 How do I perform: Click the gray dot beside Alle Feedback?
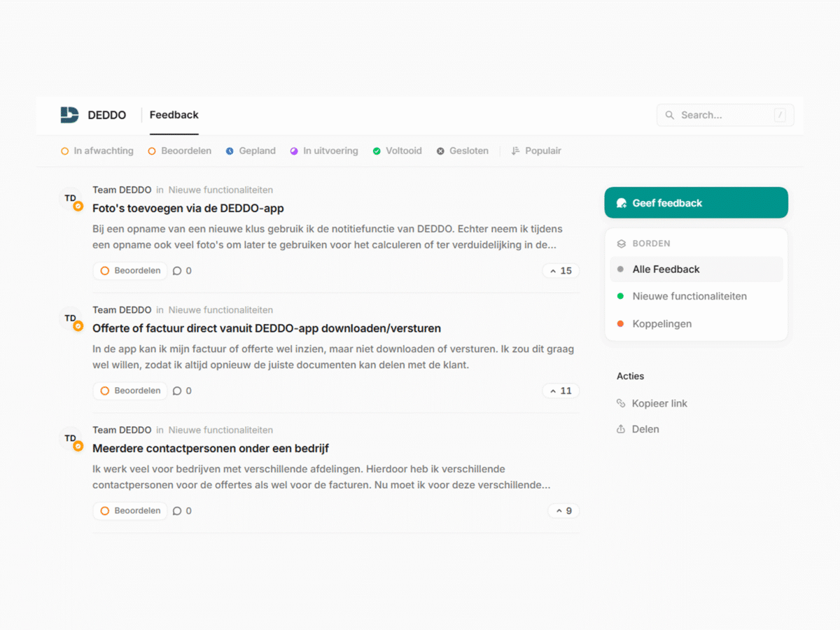pos(620,269)
